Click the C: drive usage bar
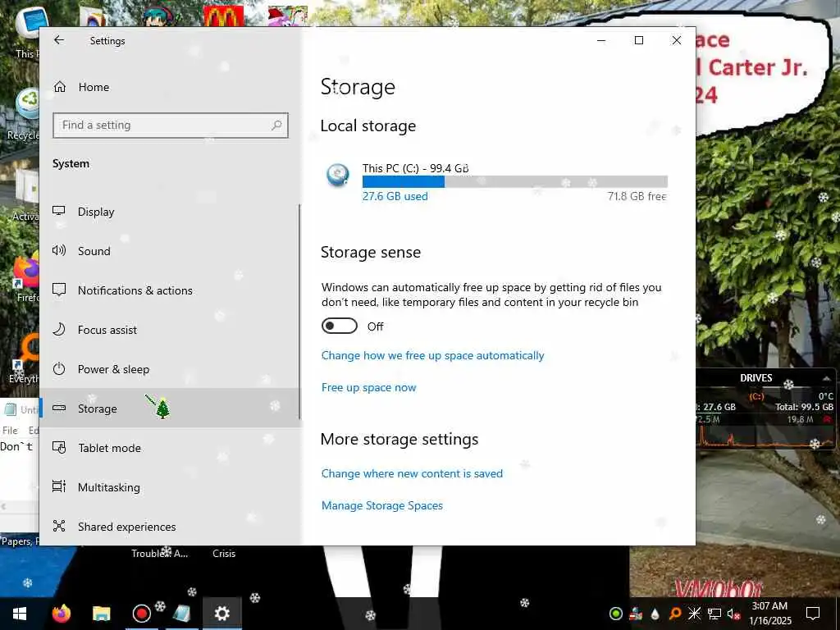Viewport: 840px width, 630px height. click(515, 182)
